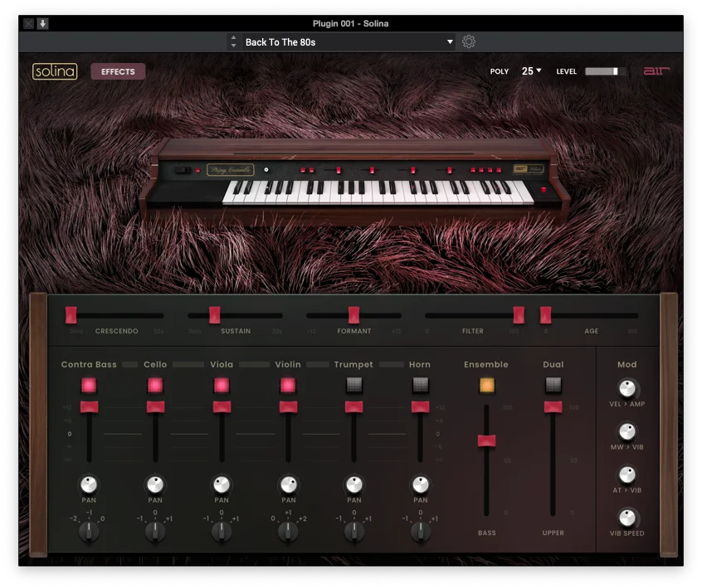Click the Solina logo
This screenshot has height=588, width=702.
click(55, 71)
